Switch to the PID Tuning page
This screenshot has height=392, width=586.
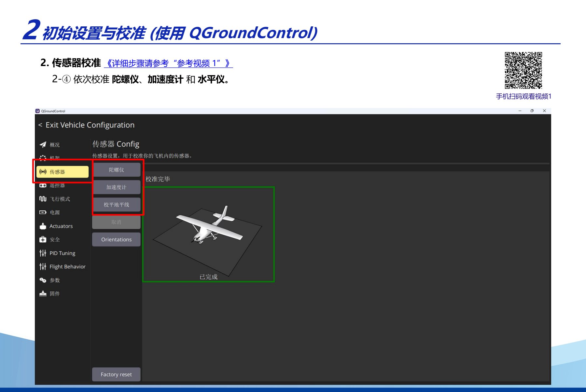click(x=63, y=253)
